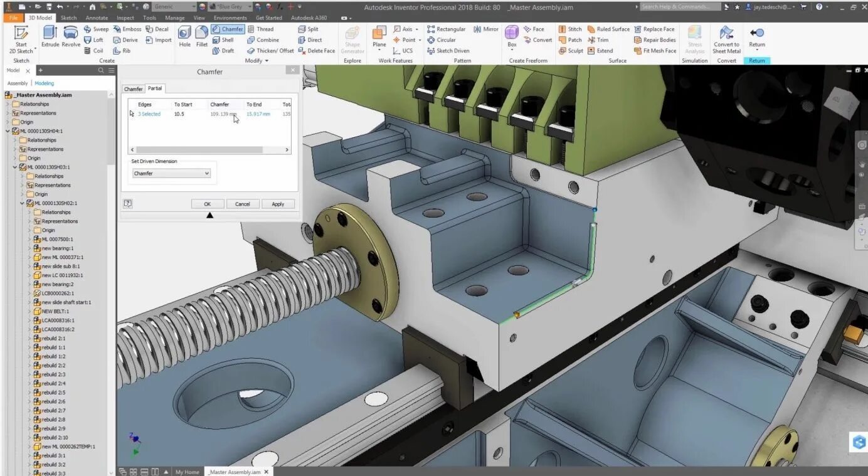Select the Revolve tool
The width and height of the screenshot is (868, 476).
tap(71, 36)
